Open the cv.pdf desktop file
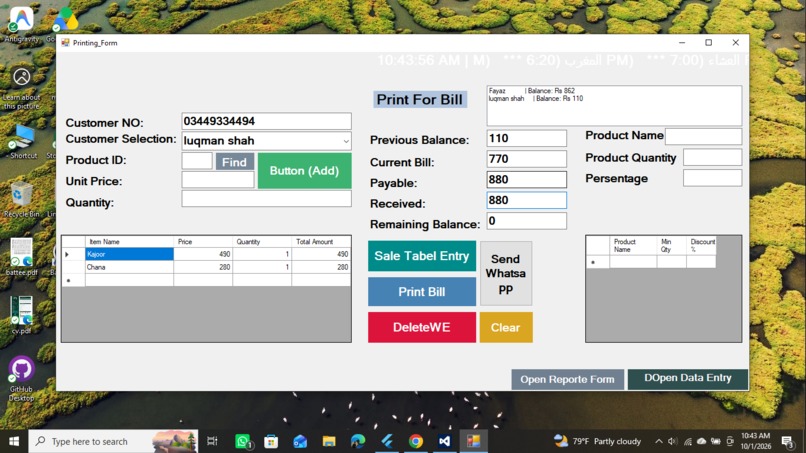 point(21,315)
